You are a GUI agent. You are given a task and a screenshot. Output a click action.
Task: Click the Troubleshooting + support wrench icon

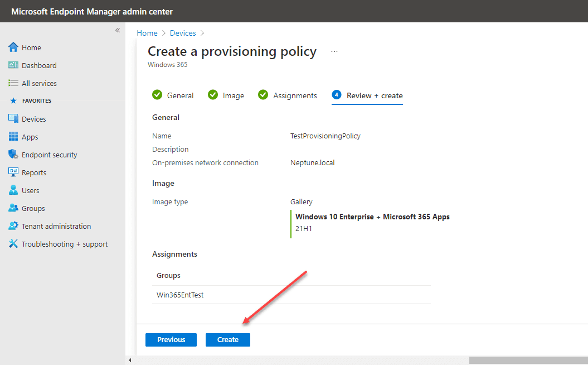coord(13,244)
